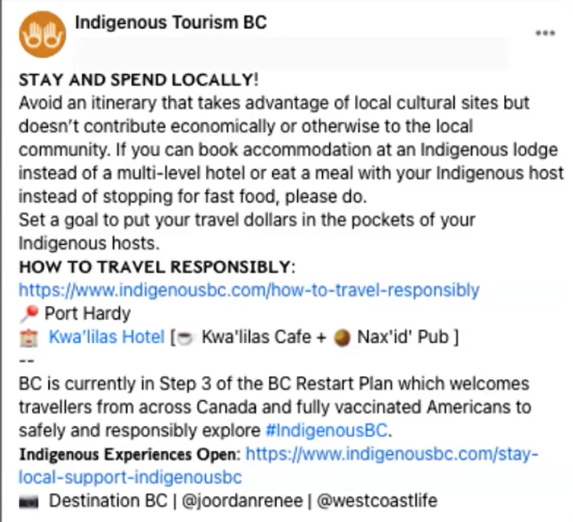Click the Destination BC credit text
The width and height of the screenshot is (573, 522).
pos(108,500)
